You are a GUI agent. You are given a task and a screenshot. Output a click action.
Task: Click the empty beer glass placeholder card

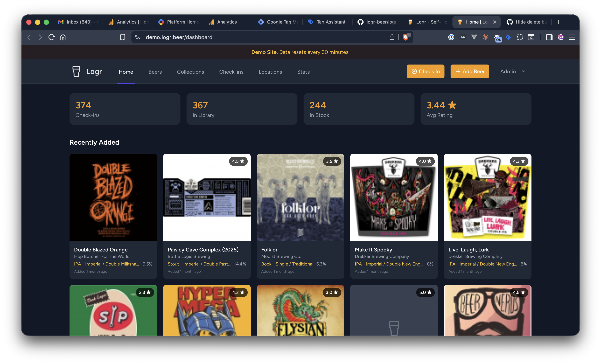[x=394, y=310]
